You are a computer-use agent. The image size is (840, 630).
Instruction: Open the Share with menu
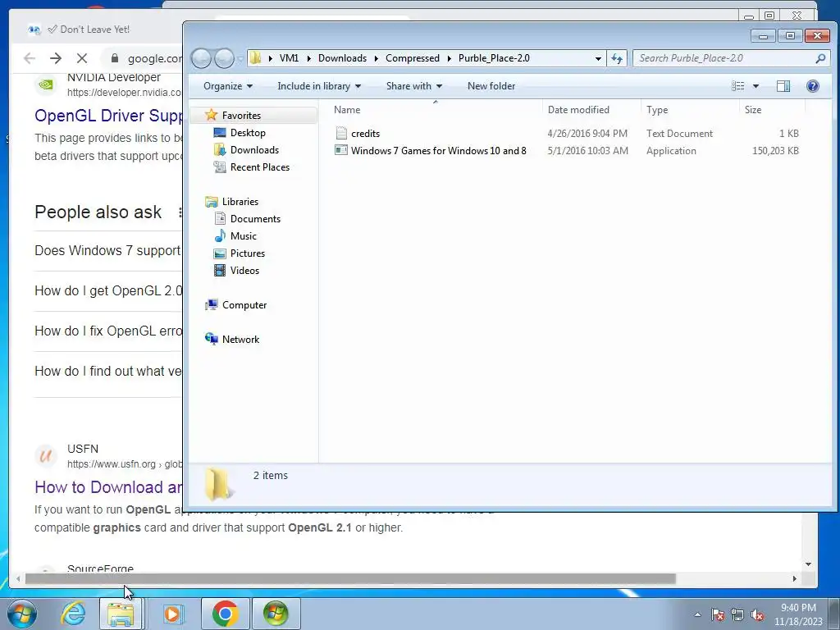[414, 85]
